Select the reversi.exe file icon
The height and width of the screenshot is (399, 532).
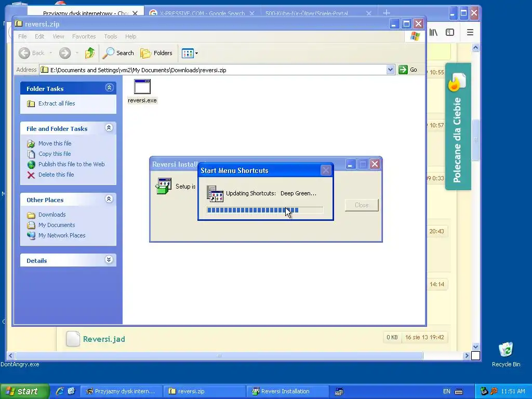click(142, 87)
